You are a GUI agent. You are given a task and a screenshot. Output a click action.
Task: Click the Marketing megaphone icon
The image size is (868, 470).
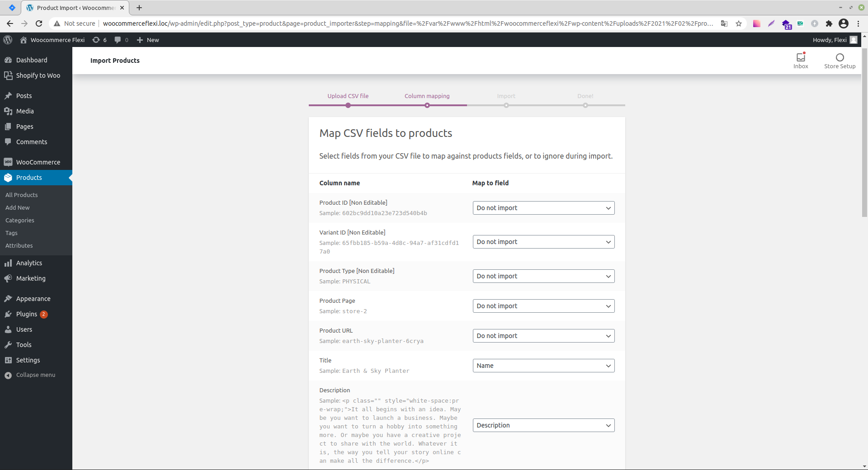[8, 278]
